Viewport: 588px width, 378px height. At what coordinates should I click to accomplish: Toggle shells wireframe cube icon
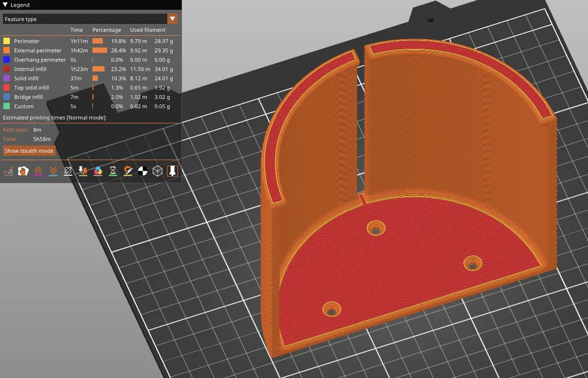click(158, 171)
